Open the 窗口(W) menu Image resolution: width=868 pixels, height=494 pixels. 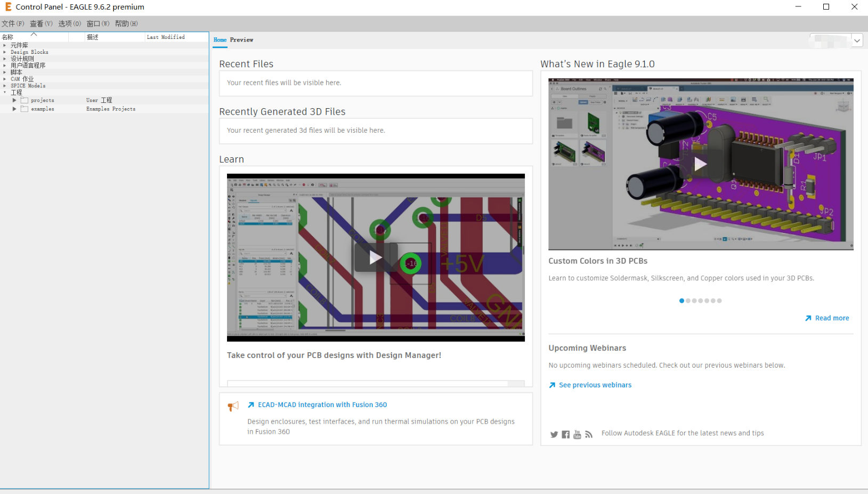point(98,23)
